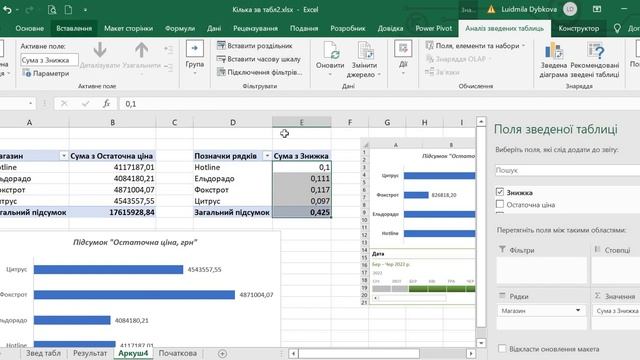The image size is (640, 360).
Task: Refresh the pivot table with Оновити
Action: click(330, 58)
